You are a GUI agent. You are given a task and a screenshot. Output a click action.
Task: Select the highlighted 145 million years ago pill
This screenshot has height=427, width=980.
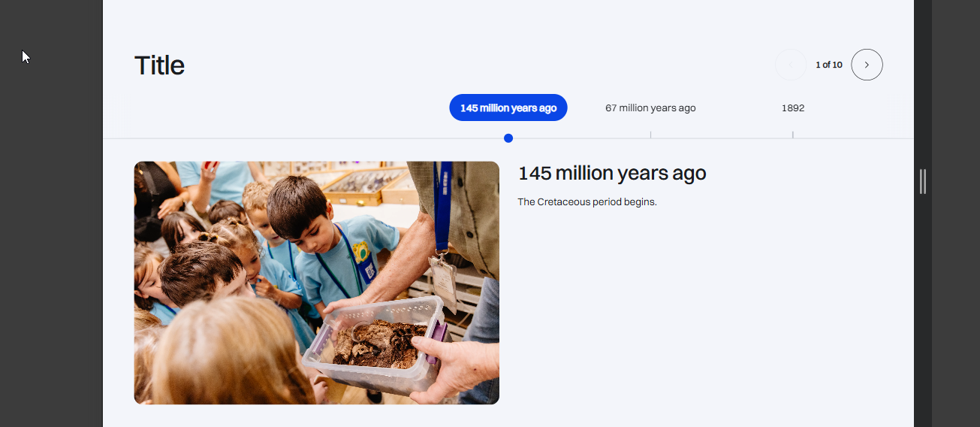508,108
